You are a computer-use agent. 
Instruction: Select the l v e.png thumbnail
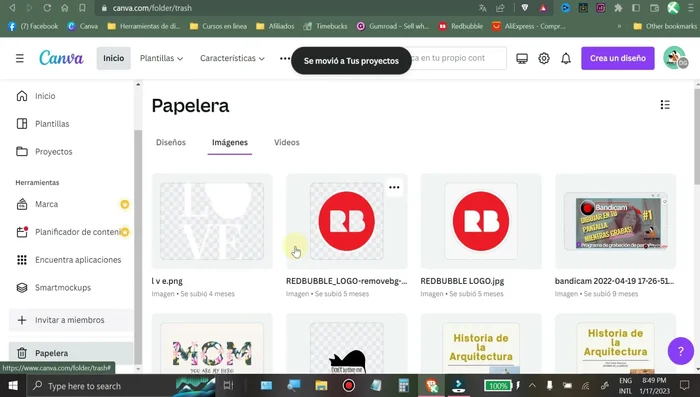pos(212,221)
